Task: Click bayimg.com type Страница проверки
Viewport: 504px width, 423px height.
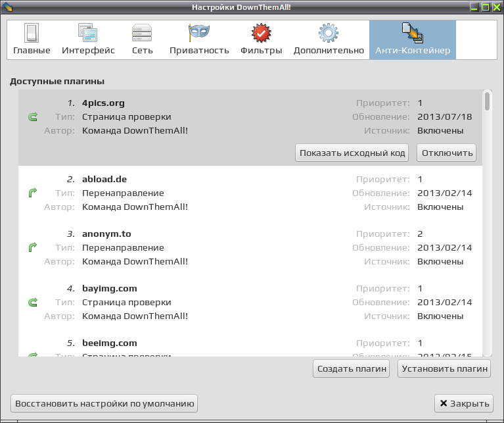Action: pos(127,303)
